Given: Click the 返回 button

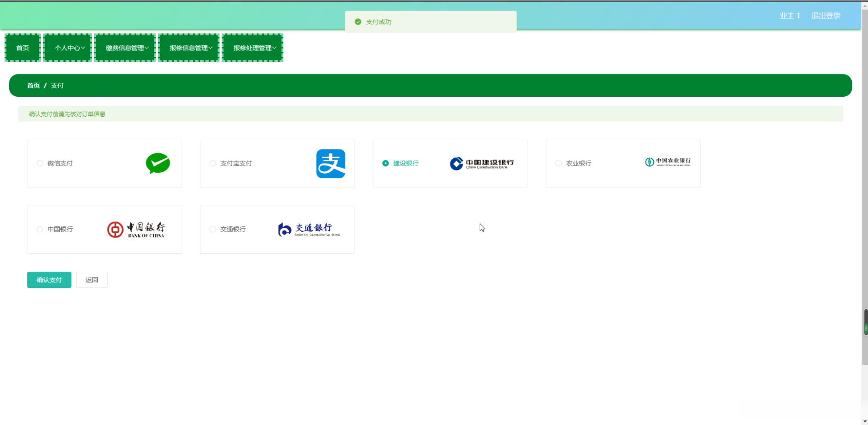Looking at the screenshot, I should [92, 280].
